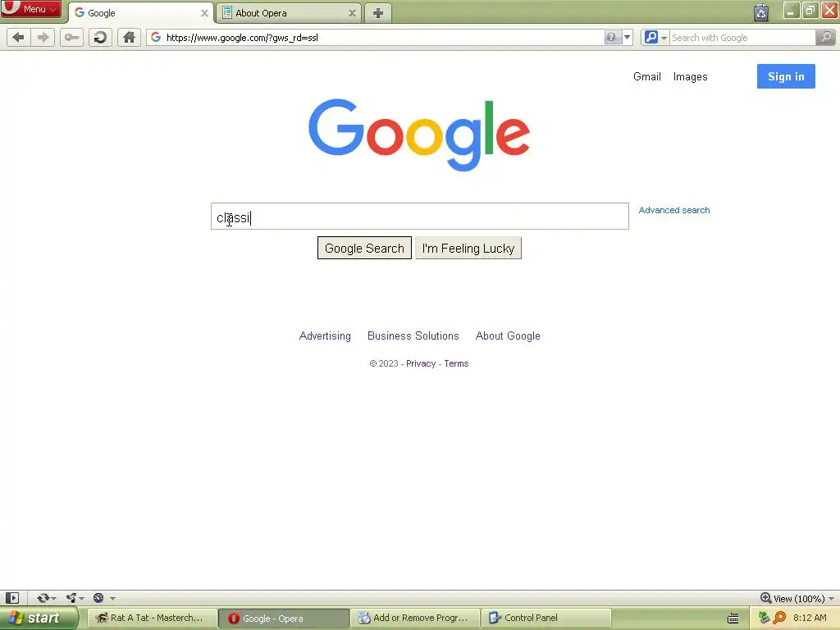This screenshot has height=630, width=840.
Task: Open the closed tabs trash icon
Action: click(760, 11)
